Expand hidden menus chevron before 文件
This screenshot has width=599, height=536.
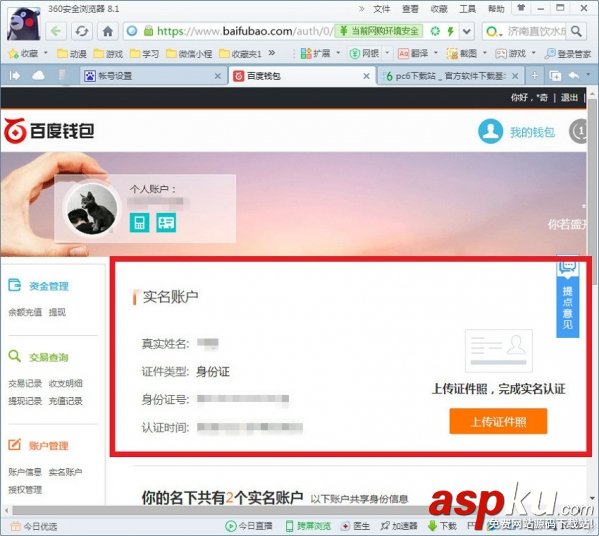pos(361,8)
